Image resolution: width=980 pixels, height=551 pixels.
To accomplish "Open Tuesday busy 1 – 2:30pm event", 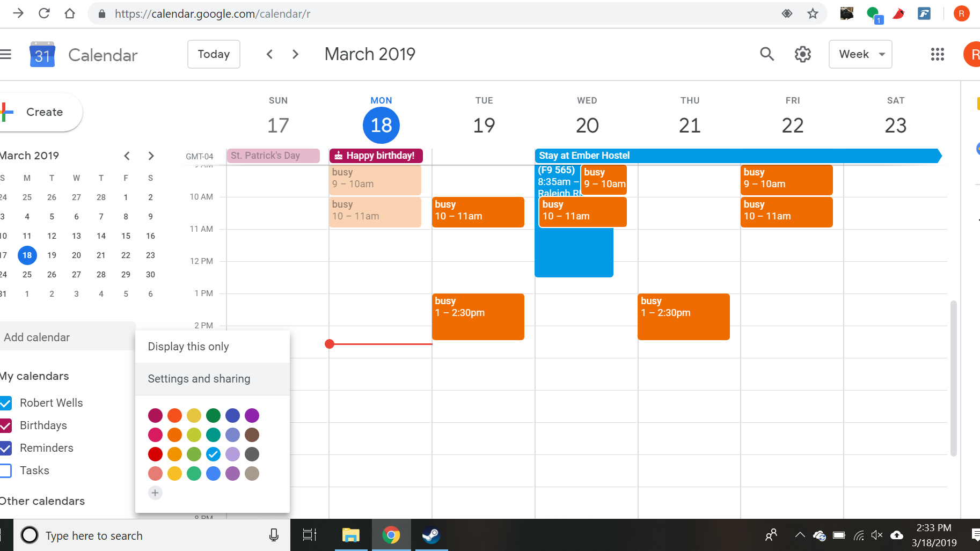I will click(478, 317).
